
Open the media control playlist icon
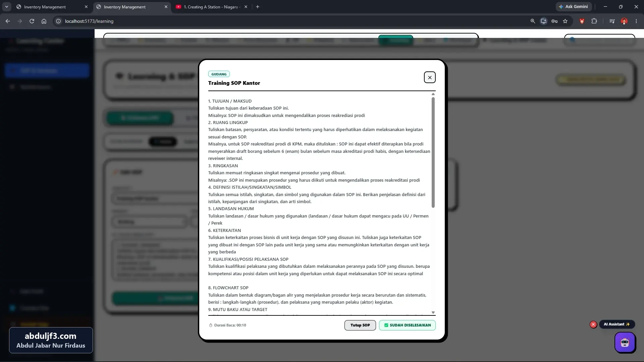[612, 21]
